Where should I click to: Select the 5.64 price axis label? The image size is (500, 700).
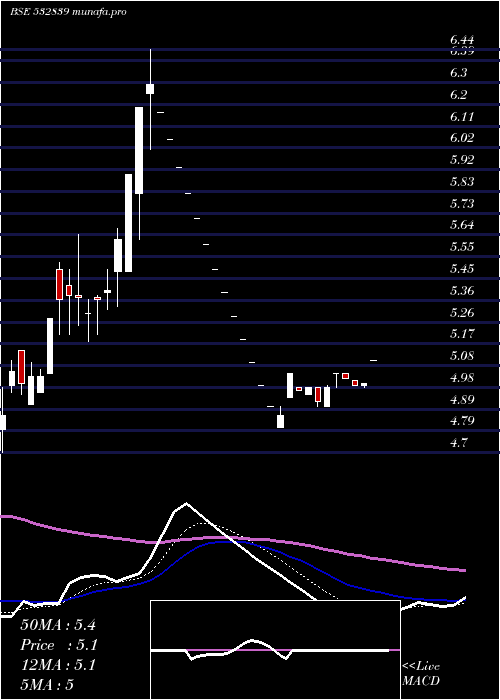(461, 225)
